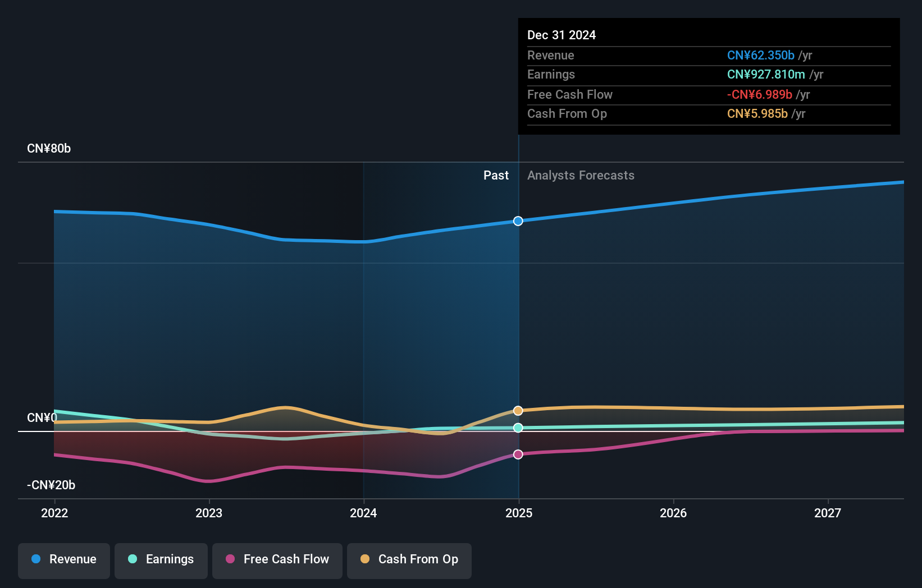922x588 pixels.
Task: Switch to the Past section of the chart
Action: click(496, 175)
